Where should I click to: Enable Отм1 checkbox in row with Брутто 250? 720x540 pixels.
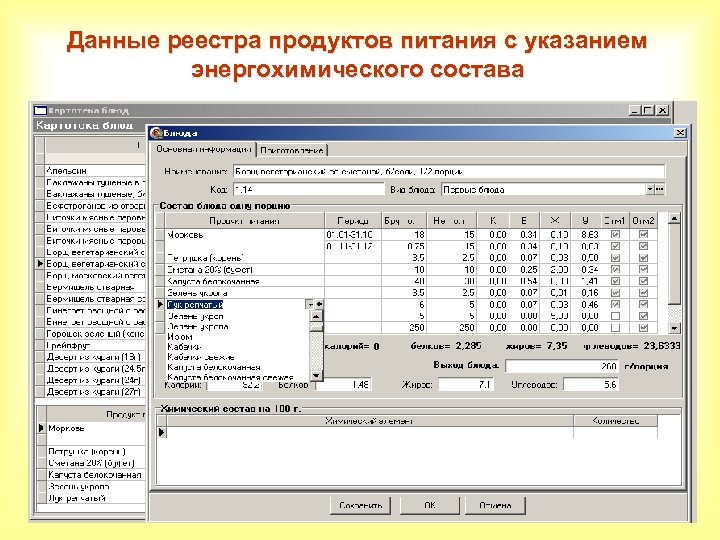point(615,328)
